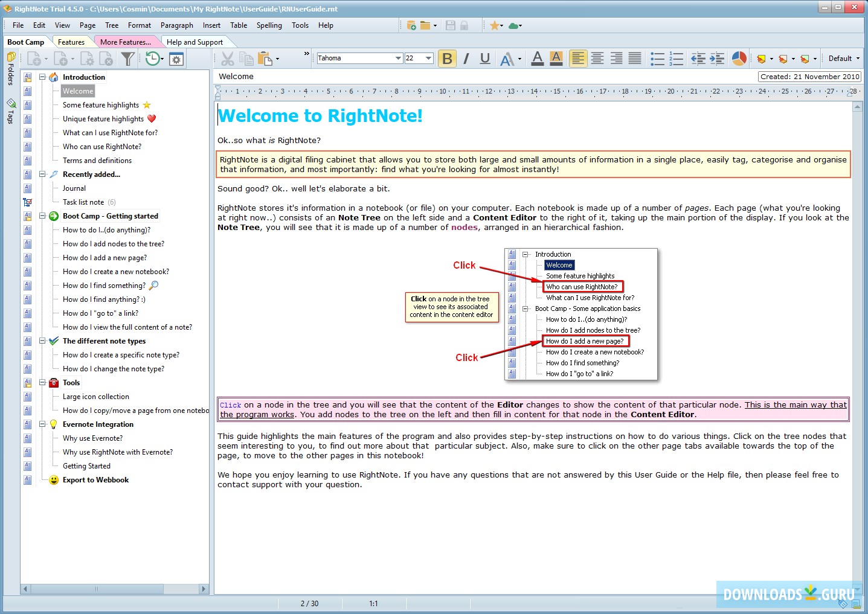The height and width of the screenshot is (614, 868).
Task: Apply bulleted list formatting
Action: (x=657, y=59)
